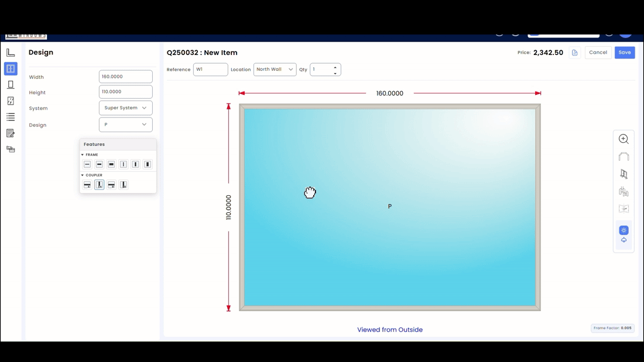Click the small icon below the sun
The image size is (644, 362).
pos(624,240)
